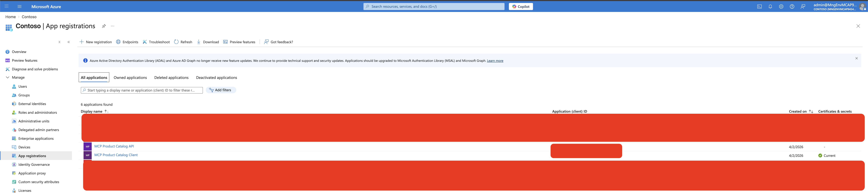The image size is (868, 196).
Task: Click the help question mark icon
Action: [792, 6]
